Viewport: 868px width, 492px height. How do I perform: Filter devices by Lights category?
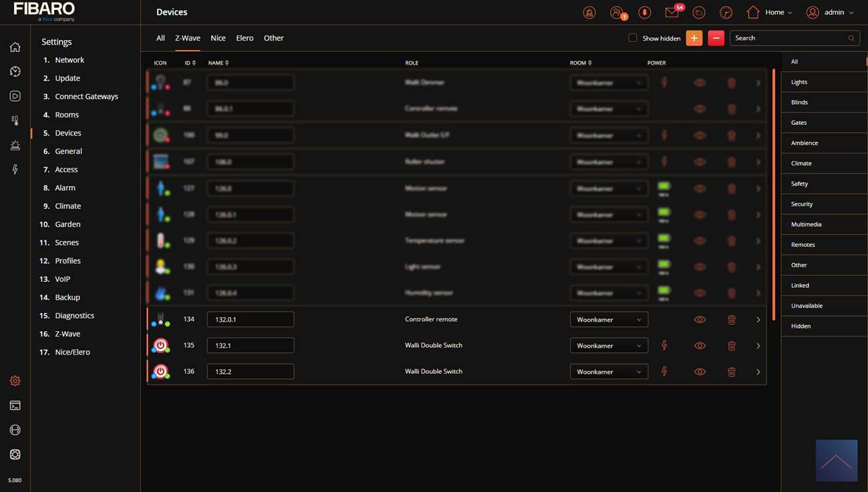[x=799, y=82]
